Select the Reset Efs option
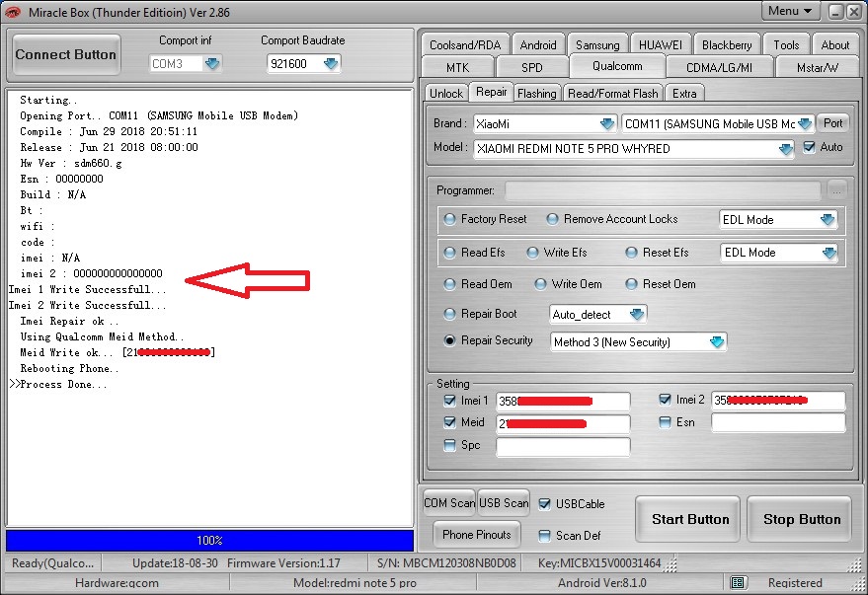 [x=631, y=253]
